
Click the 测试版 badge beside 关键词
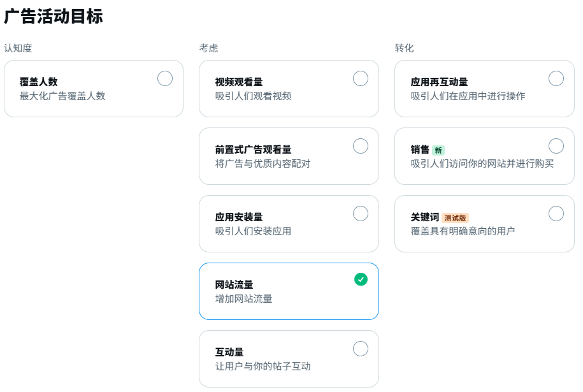tap(455, 218)
